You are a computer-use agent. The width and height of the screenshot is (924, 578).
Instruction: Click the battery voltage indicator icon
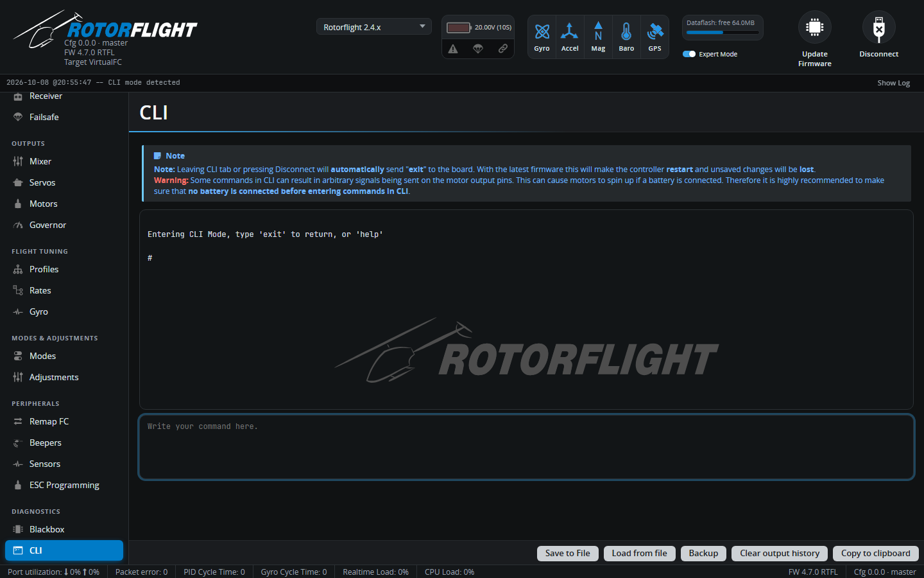click(x=459, y=28)
